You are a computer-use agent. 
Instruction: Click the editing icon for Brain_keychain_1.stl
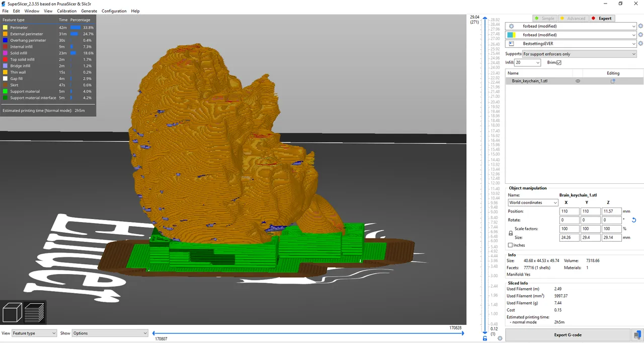pos(612,81)
